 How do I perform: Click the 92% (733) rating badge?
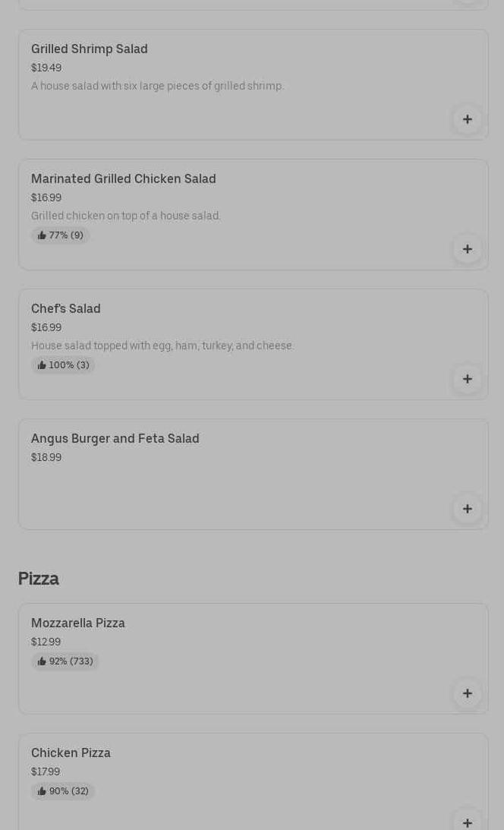[x=65, y=661]
